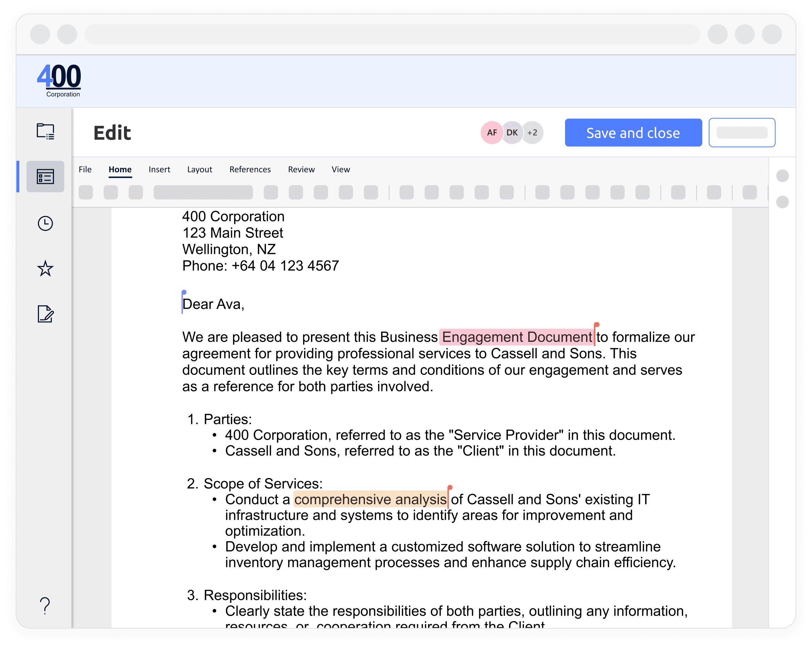Show the +2 additional collaborators

click(533, 133)
